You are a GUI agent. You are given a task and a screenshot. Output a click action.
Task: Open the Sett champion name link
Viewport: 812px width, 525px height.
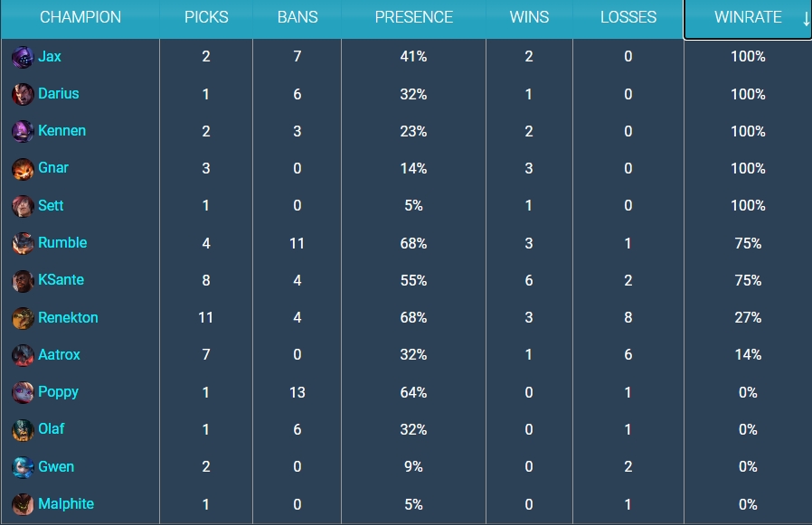(x=51, y=206)
